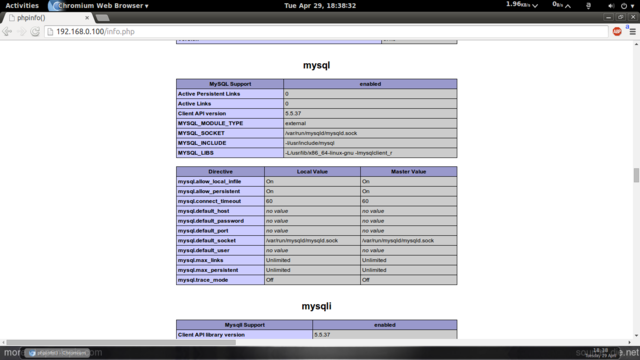Expand the network download speed indicator
Image resolution: width=640 pixels, height=360 pixels.
click(x=522, y=5)
